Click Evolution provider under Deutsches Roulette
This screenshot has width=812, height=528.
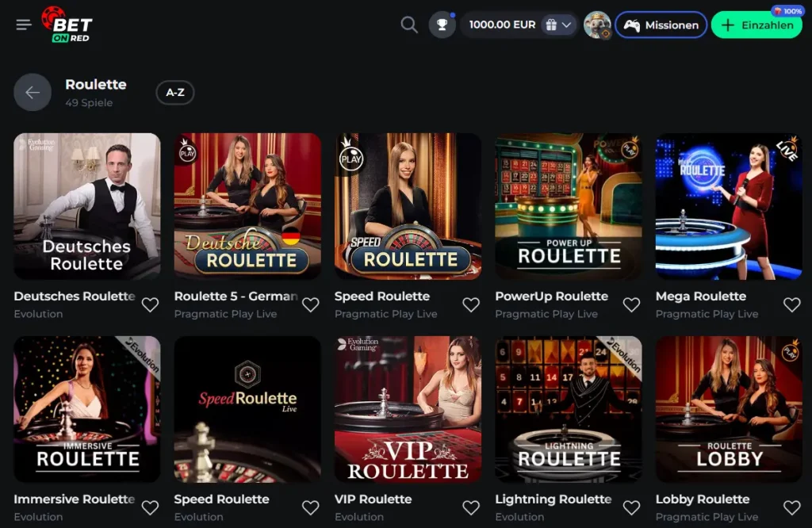pyautogui.click(x=38, y=314)
